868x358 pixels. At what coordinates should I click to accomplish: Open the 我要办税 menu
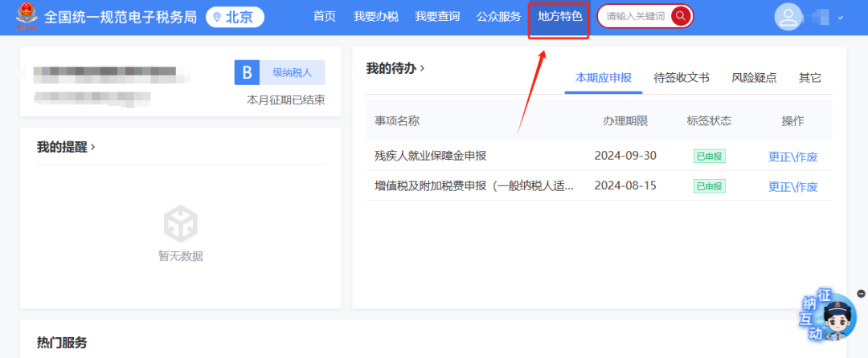(376, 17)
